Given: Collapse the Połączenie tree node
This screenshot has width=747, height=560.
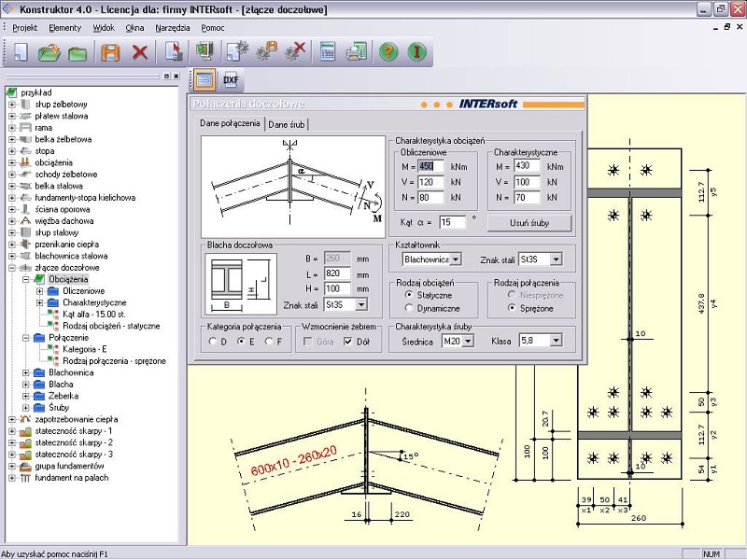Looking at the screenshot, I should (26, 338).
